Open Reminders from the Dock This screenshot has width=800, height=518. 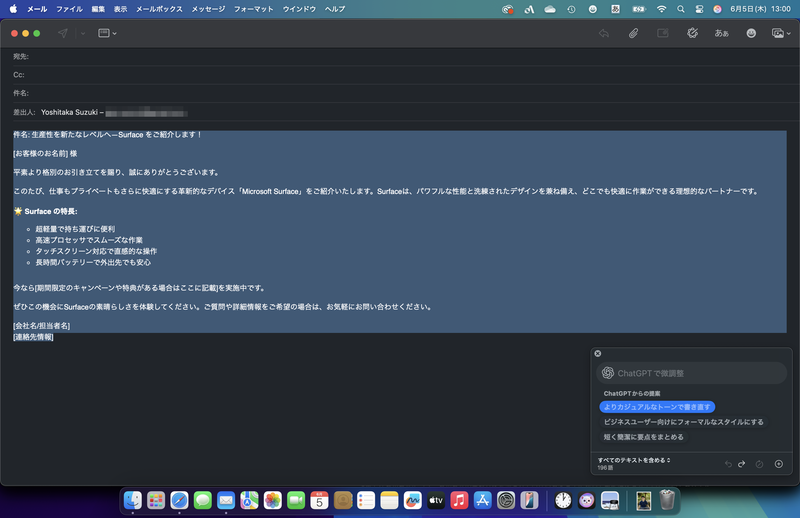[x=366, y=500]
